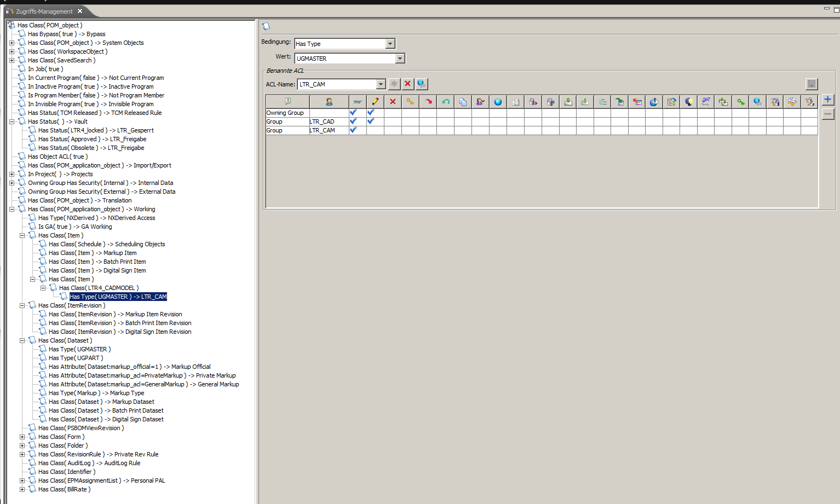
Task: Click the LTR_CAM accessor cell in table
Action: click(x=329, y=130)
